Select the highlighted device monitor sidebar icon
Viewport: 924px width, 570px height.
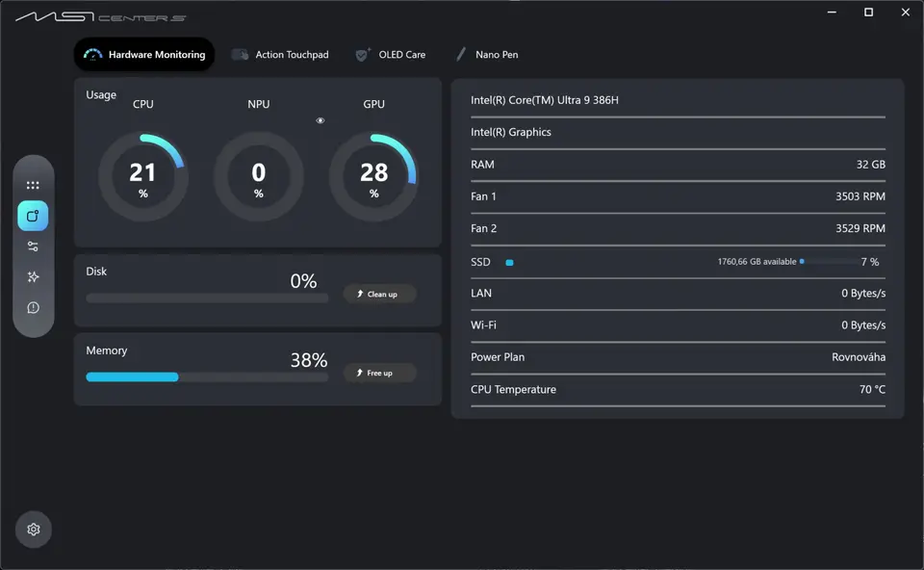tap(33, 216)
